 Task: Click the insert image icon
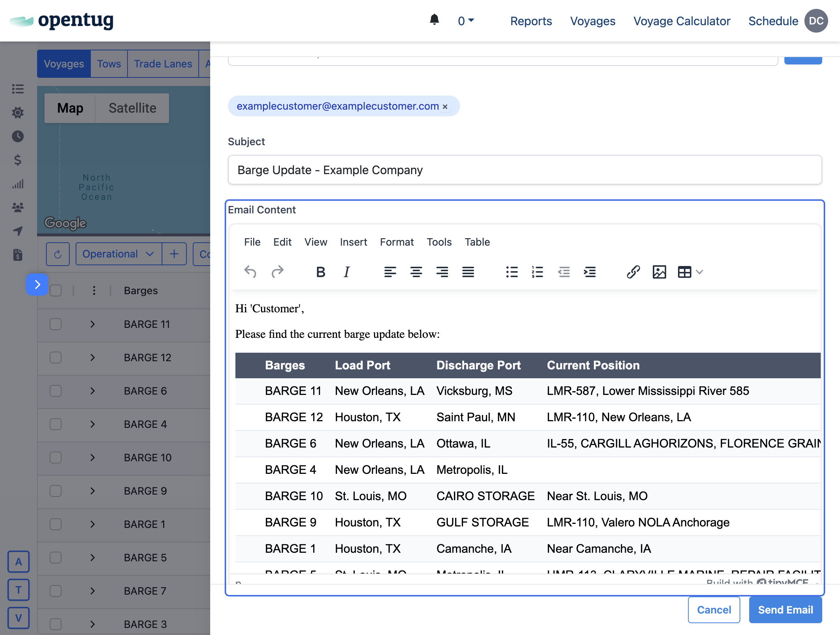click(x=659, y=272)
